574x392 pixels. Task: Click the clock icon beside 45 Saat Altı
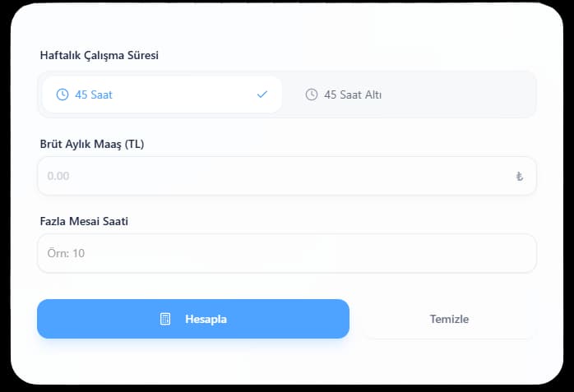click(x=312, y=95)
